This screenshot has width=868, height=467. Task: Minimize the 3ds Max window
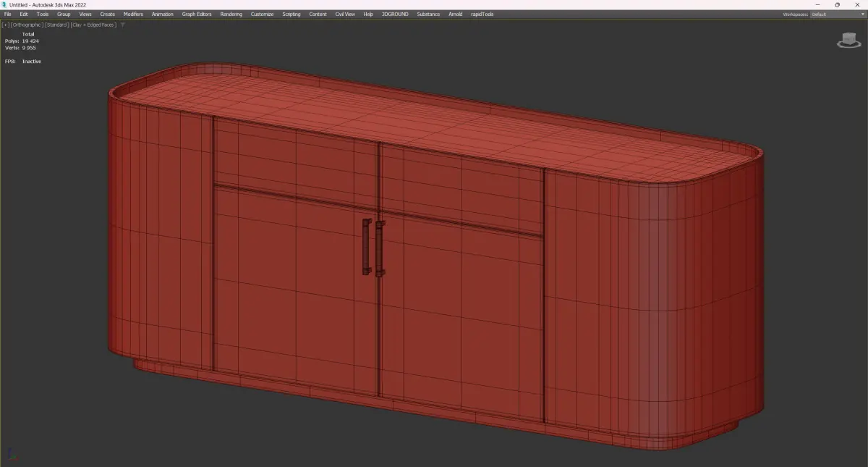[x=817, y=4]
